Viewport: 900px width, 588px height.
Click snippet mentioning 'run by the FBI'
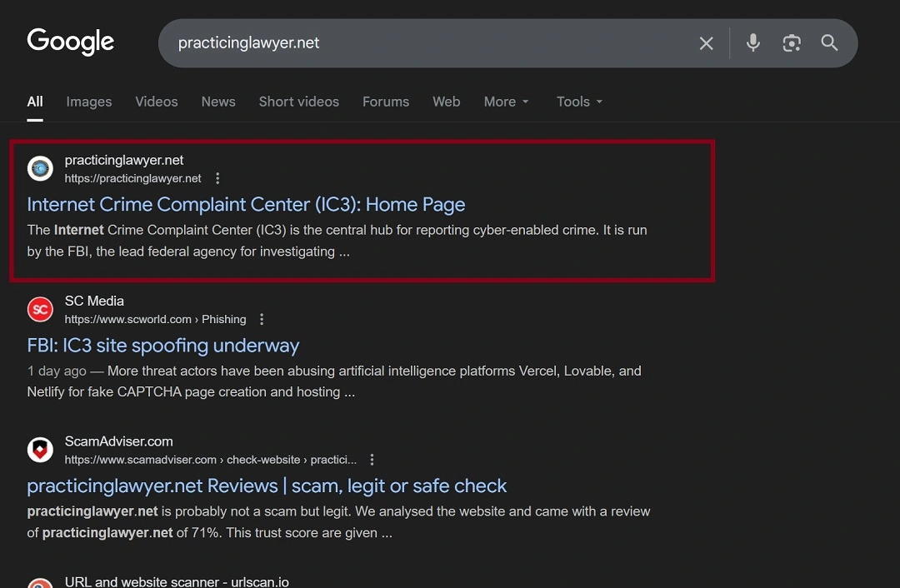pyautogui.click(x=337, y=241)
